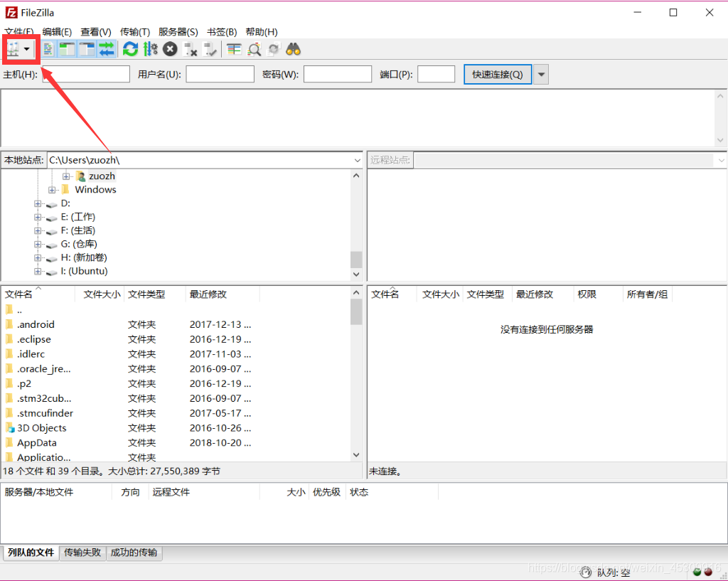
Task: Focus the 端口(P) port field
Action: click(436, 74)
